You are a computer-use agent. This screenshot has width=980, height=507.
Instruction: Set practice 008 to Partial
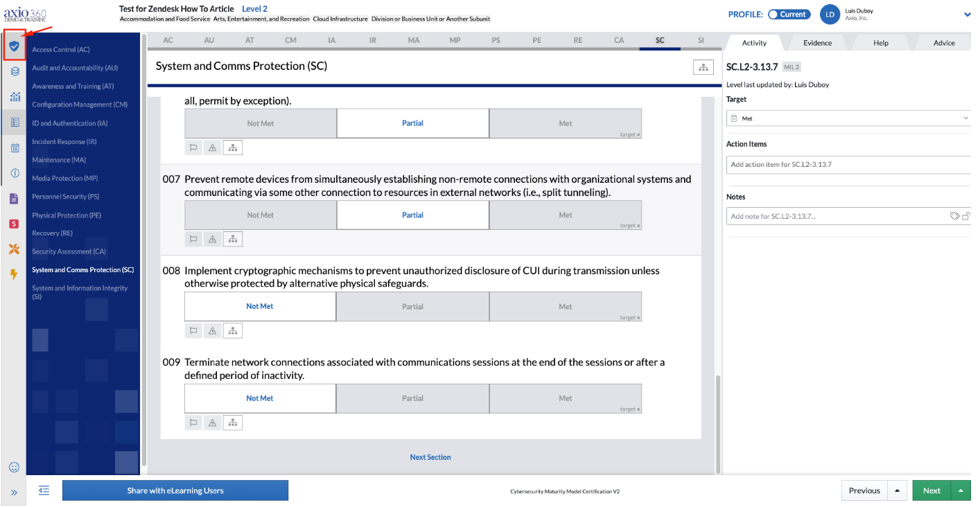413,306
